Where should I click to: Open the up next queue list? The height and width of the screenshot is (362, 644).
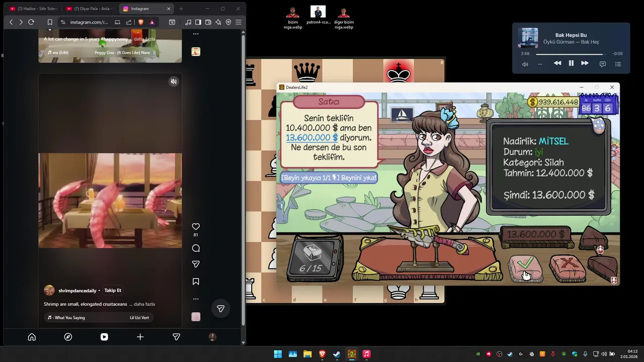tap(618, 64)
